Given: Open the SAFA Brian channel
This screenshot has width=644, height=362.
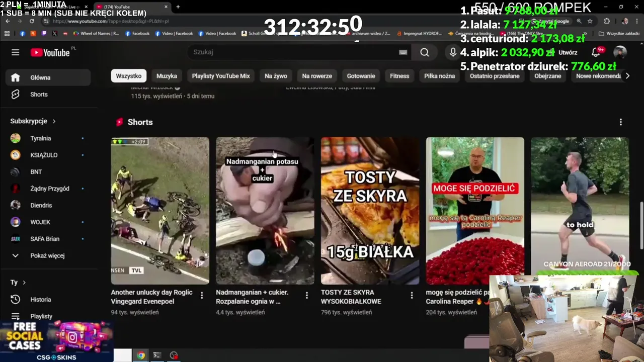Looking at the screenshot, I should (x=48, y=239).
